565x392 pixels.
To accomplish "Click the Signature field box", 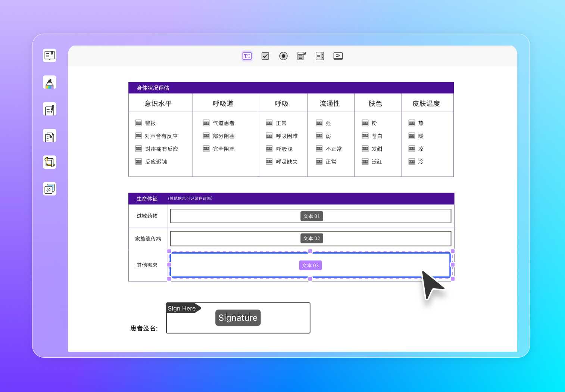I will (x=238, y=318).
